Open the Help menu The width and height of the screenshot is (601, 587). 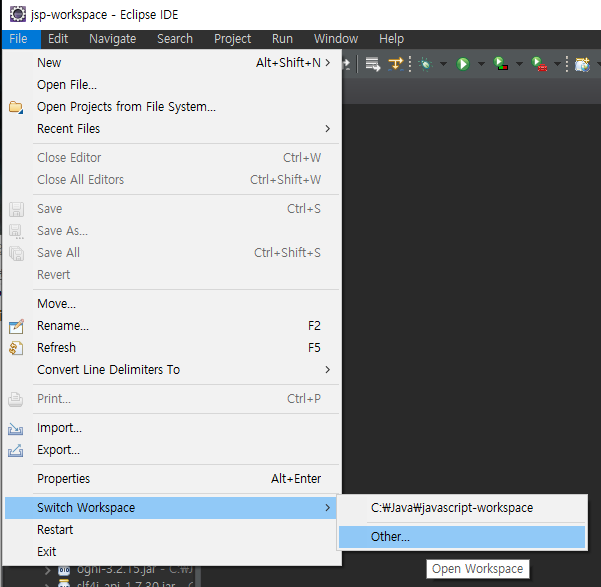tap(391, 39)
